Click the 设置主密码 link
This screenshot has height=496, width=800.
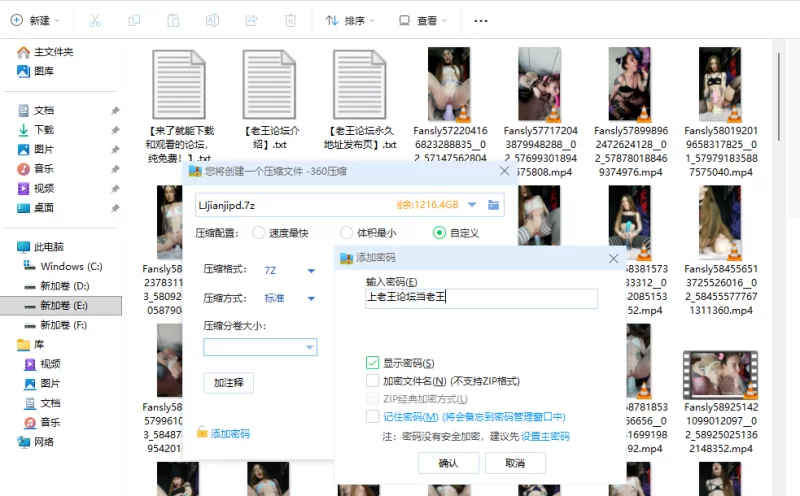coord(545,437)
